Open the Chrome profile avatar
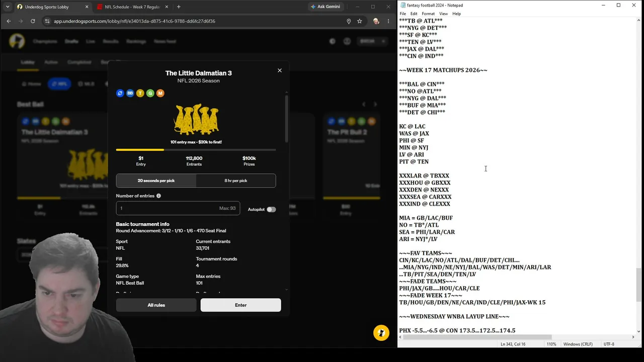 point(376,21)
